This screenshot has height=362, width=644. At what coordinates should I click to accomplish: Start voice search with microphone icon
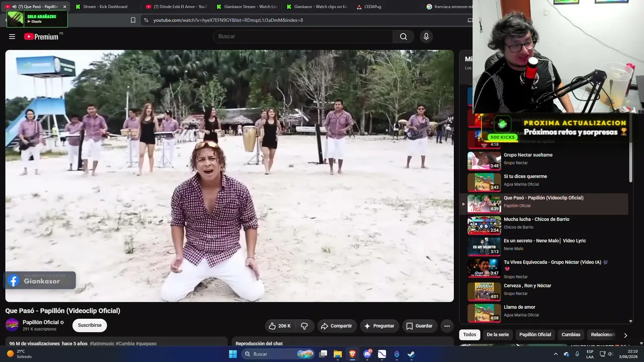[x=426, y=36]
